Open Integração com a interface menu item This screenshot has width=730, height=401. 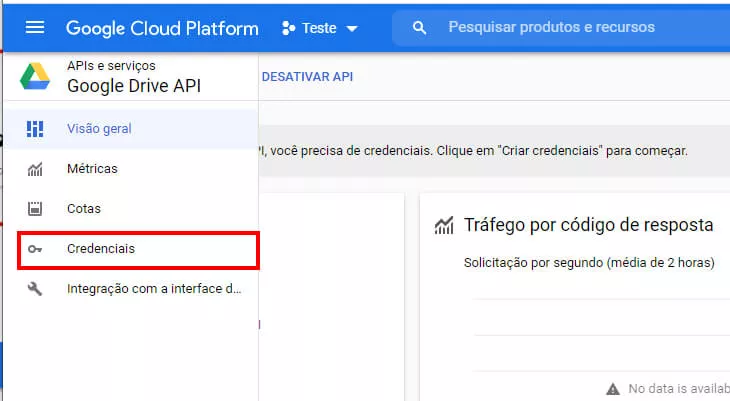(131, 289)
